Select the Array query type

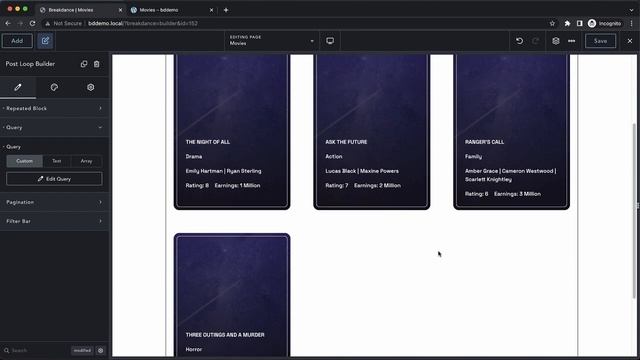(86, 161)
